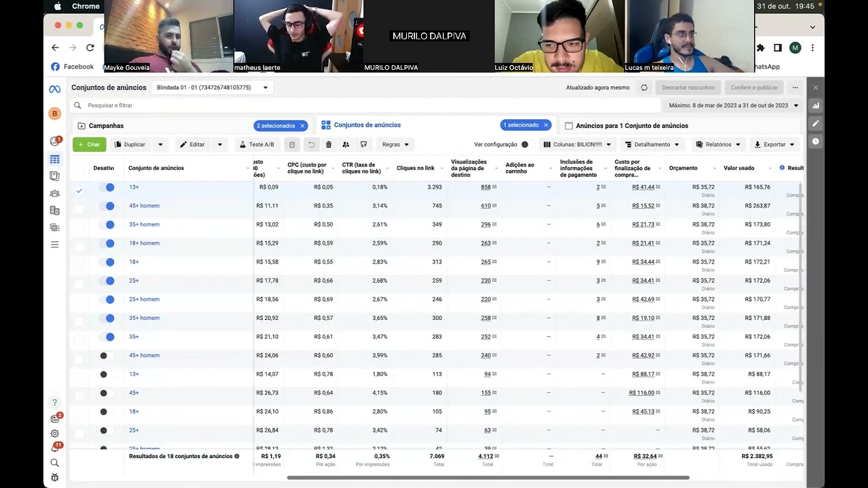868x488 pixels.
Task: Open Chrome profile avatar M
Action: (795, 47)
